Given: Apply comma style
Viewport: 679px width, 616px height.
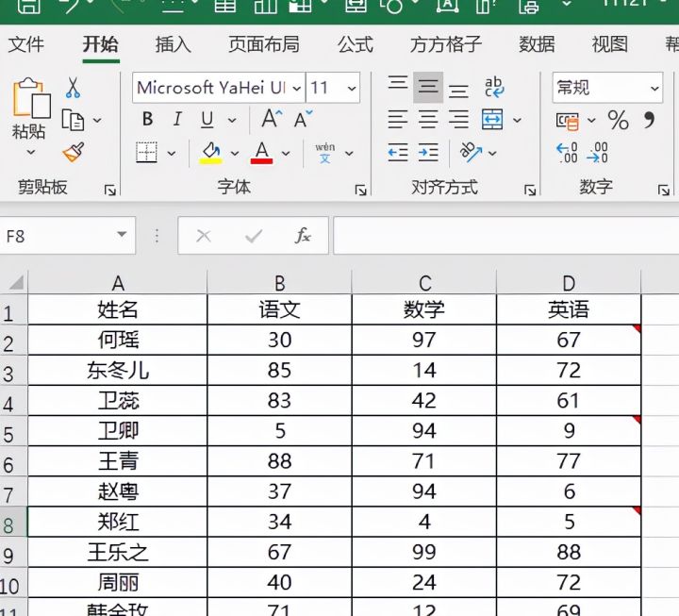Looking at the screenshot, I should coord(649,120).
